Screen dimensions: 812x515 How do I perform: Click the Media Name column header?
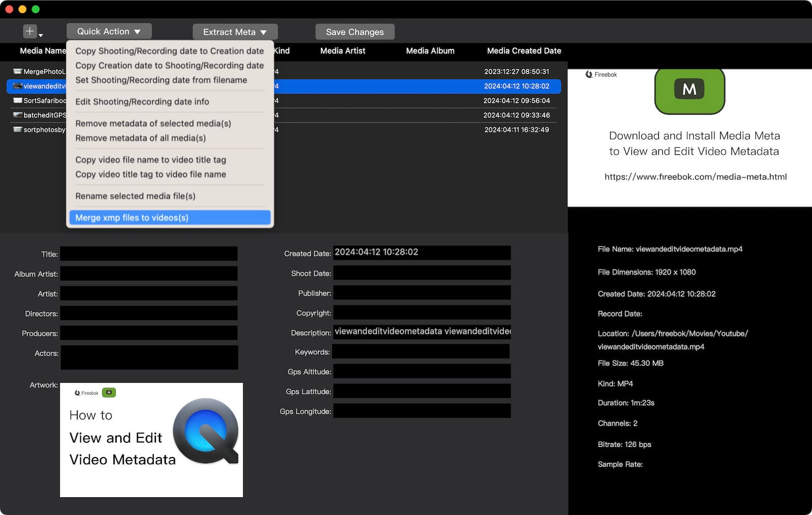coord(43,51)
